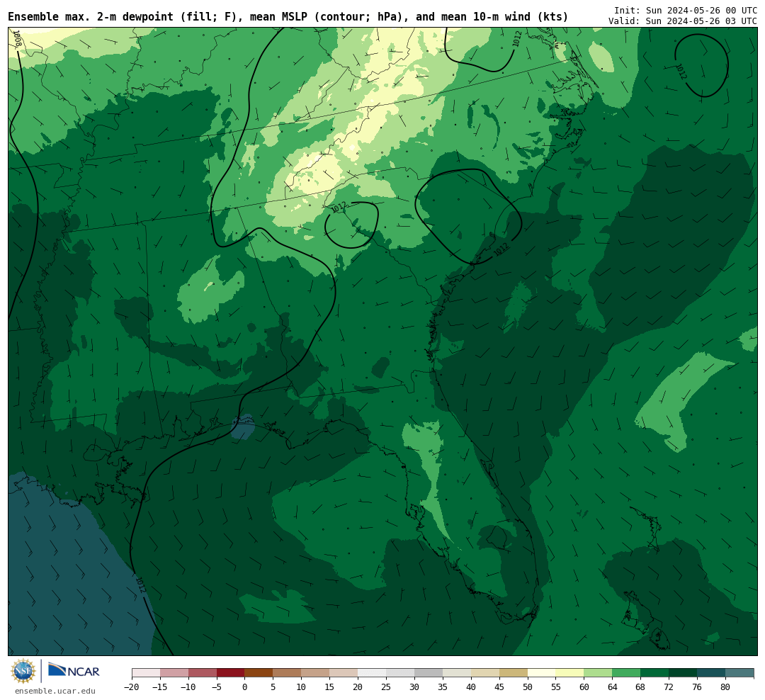
Task: Pick the -20 to -15 colorbar swatch
Action: [x=146, y=673]
